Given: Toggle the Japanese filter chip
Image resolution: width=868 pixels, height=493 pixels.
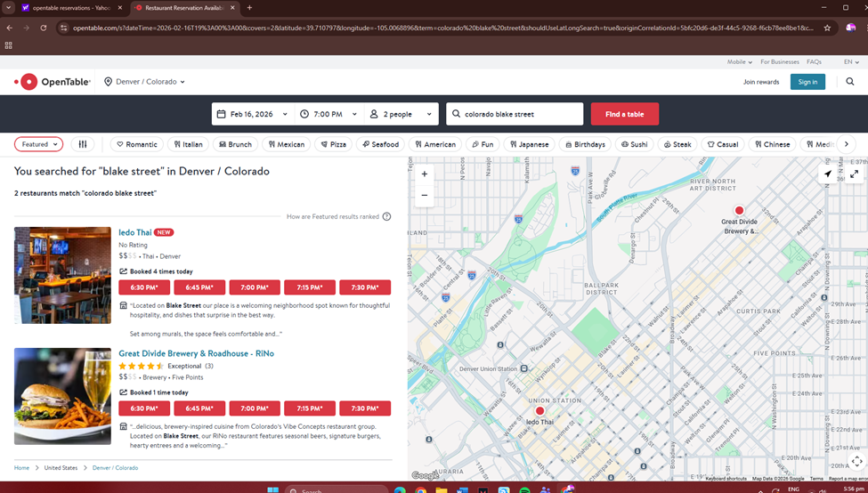Looking at the screenshot, I should tap(529, 144).
